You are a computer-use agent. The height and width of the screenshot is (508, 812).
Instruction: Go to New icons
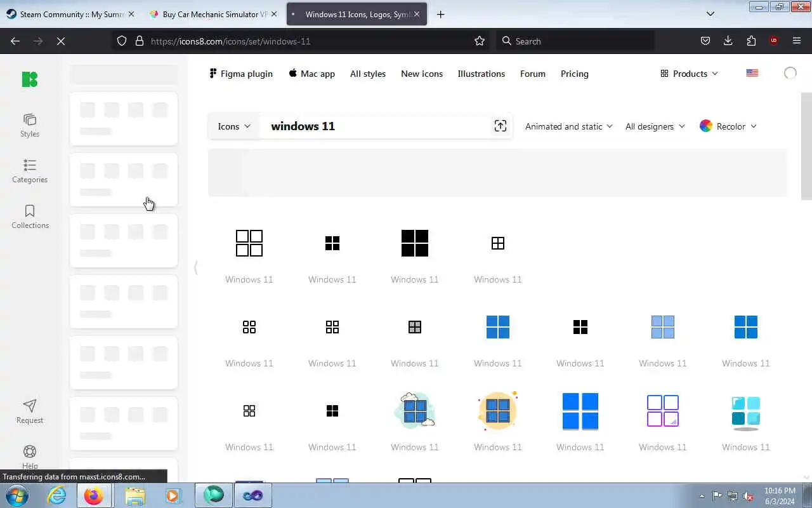coord(422,74)
